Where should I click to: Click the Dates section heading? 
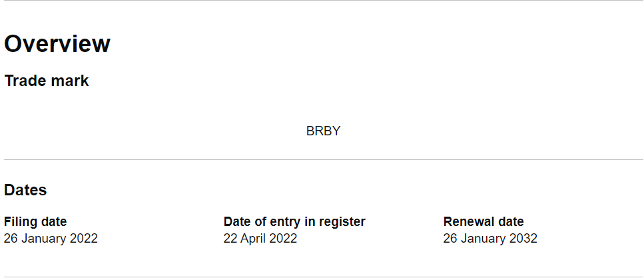(25, 190)
